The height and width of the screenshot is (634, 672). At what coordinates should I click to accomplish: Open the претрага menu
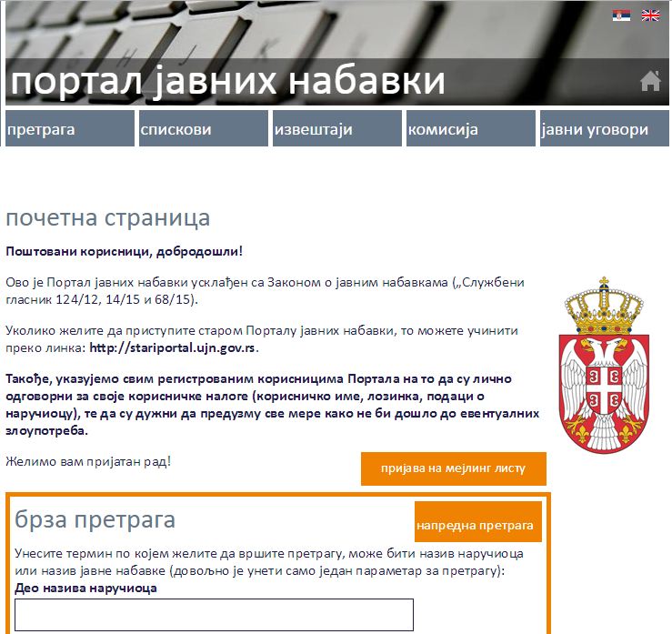(70, 128)
